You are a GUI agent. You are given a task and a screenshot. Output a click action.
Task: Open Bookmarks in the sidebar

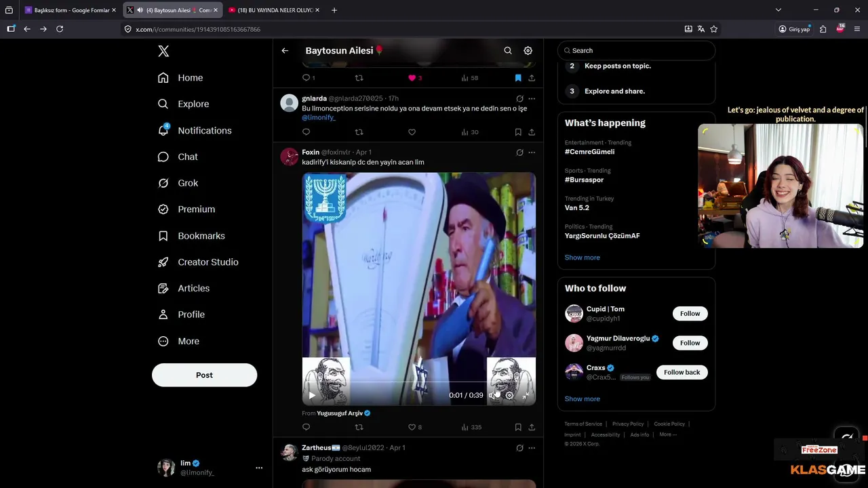click(191, 236)
